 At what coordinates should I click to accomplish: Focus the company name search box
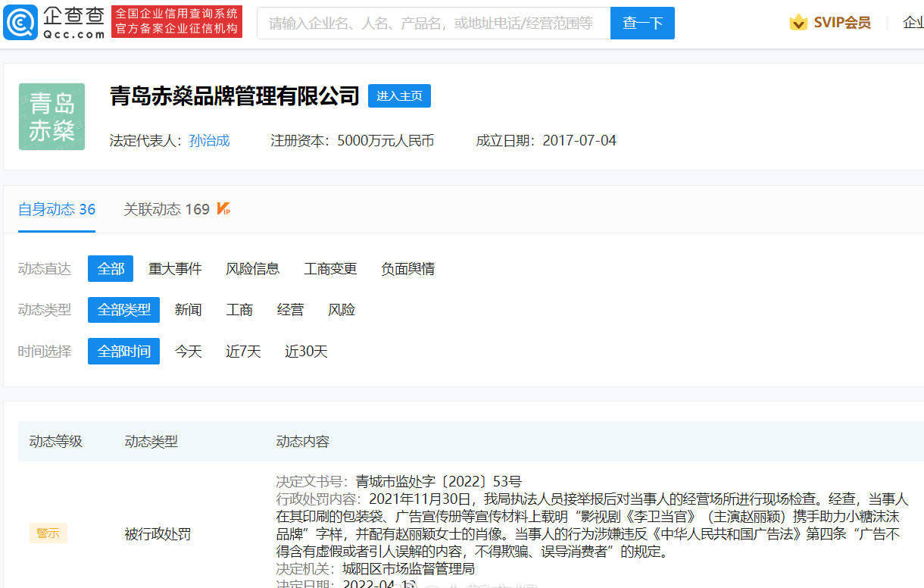tap(433, 23)
